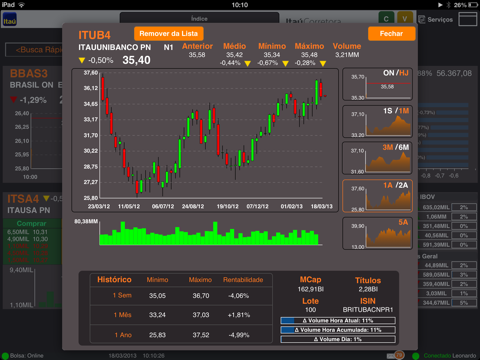Tap the Histórico table header
This screenshot has width=480, height=360.
pyautogui.click(x=114, y=280)
